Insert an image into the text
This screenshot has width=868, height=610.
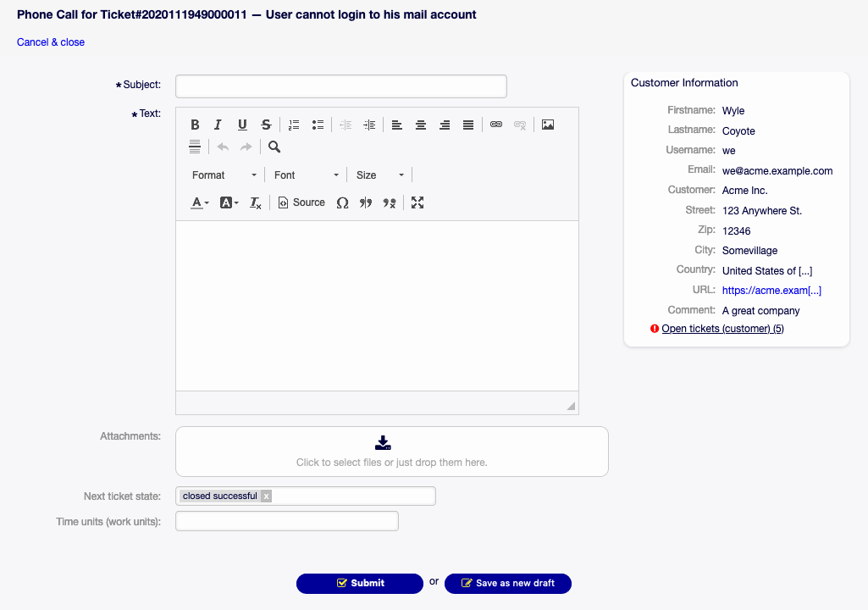tap(548, 125)
